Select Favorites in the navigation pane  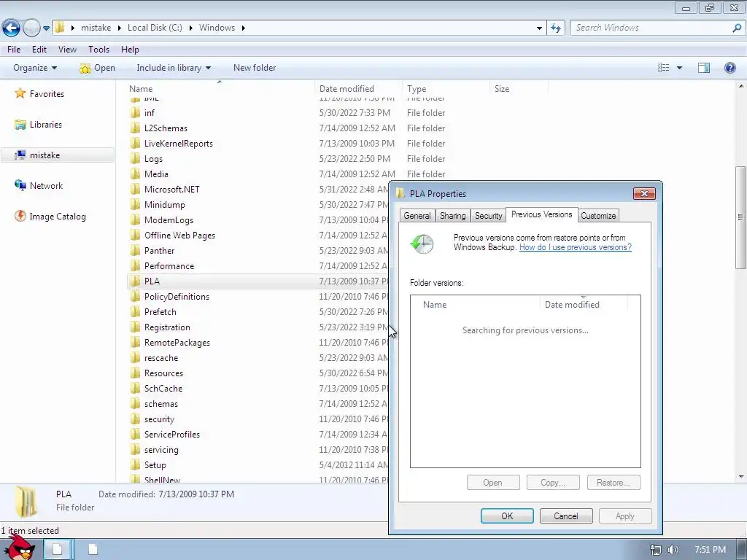47,94
